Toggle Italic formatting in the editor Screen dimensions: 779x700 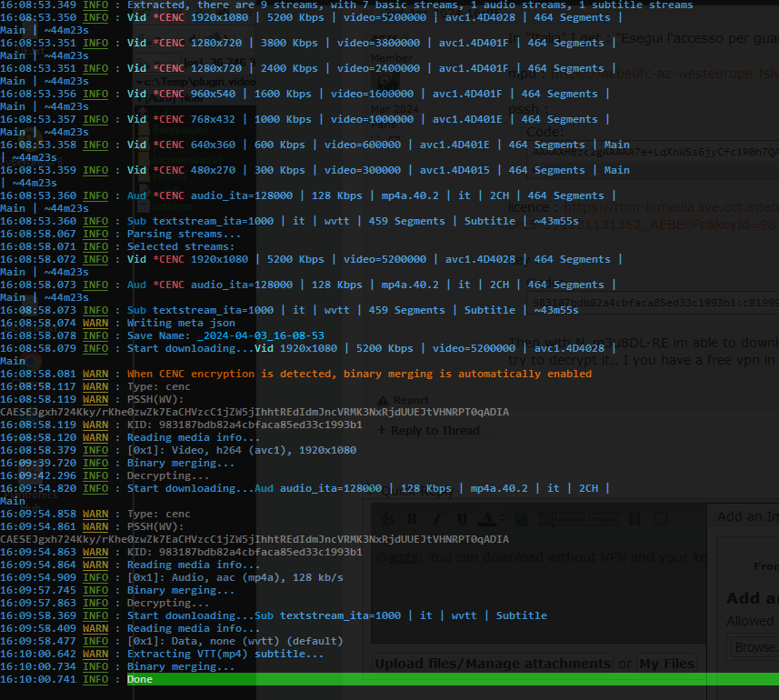[437, 519]
